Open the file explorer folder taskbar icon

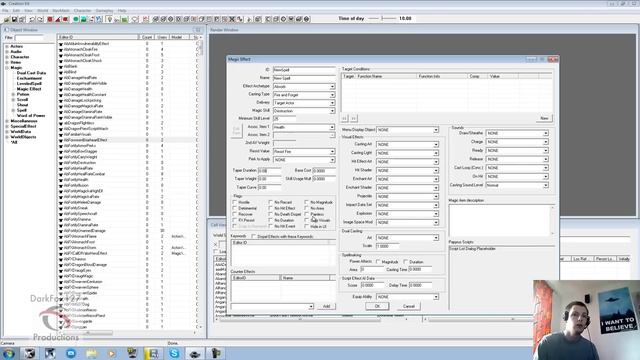coord(91,353)
